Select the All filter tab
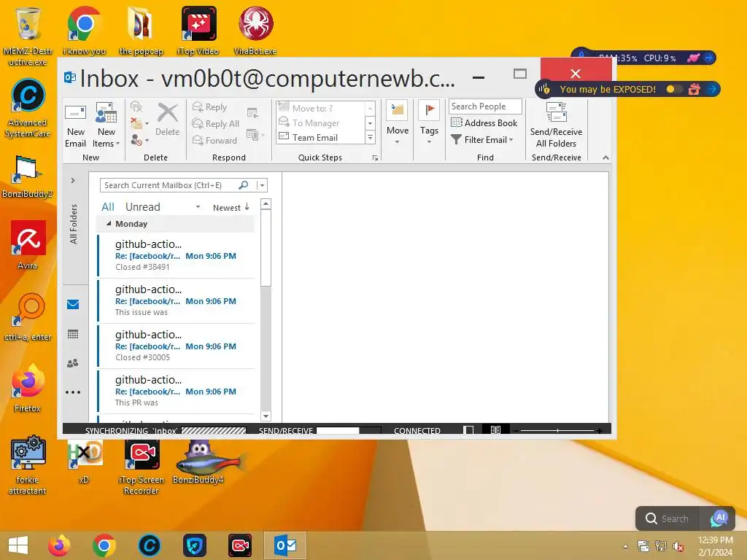Image resolution: width=747 pixels, height=560 pixels. pos(108,206)
